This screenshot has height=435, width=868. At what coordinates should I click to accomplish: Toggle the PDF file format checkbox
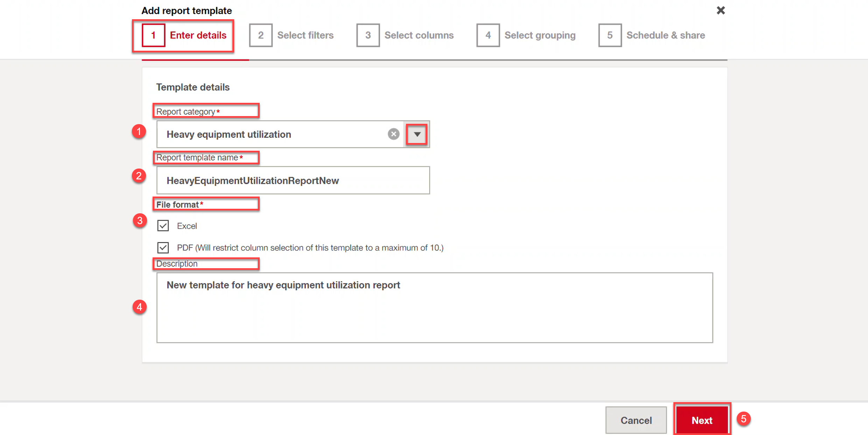tap(163, 248)
